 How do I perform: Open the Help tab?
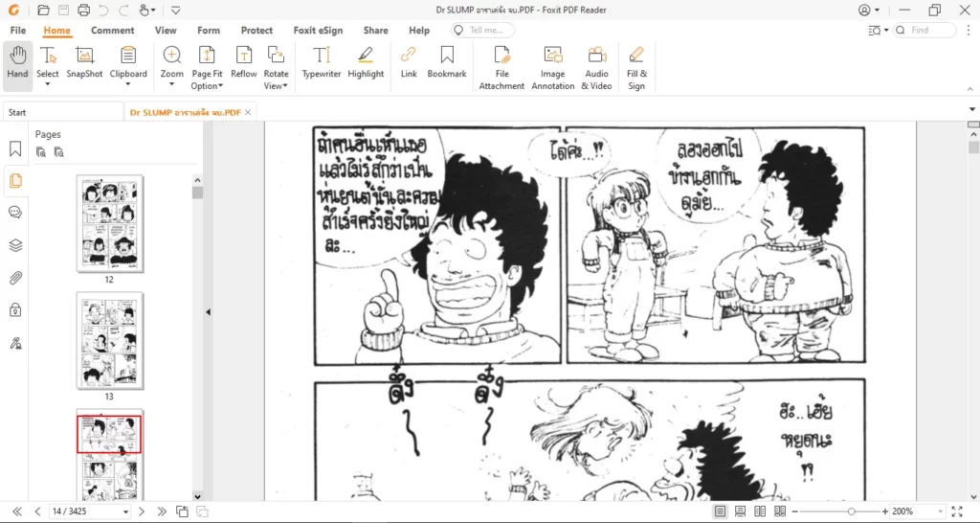(x=419, y=30)
